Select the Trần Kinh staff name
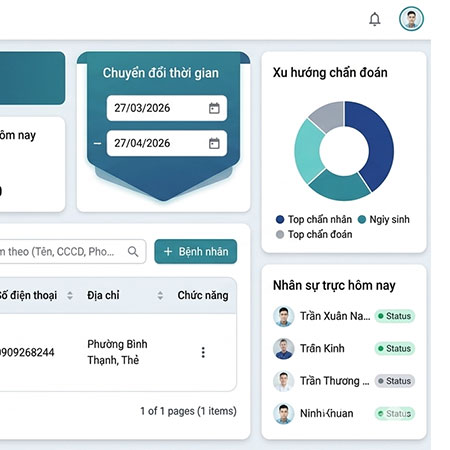 322,349
